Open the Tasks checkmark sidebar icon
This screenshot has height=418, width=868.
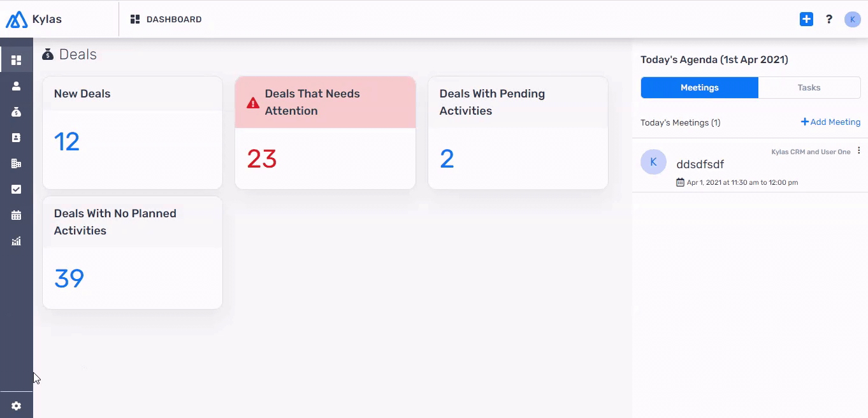[17, 189]
